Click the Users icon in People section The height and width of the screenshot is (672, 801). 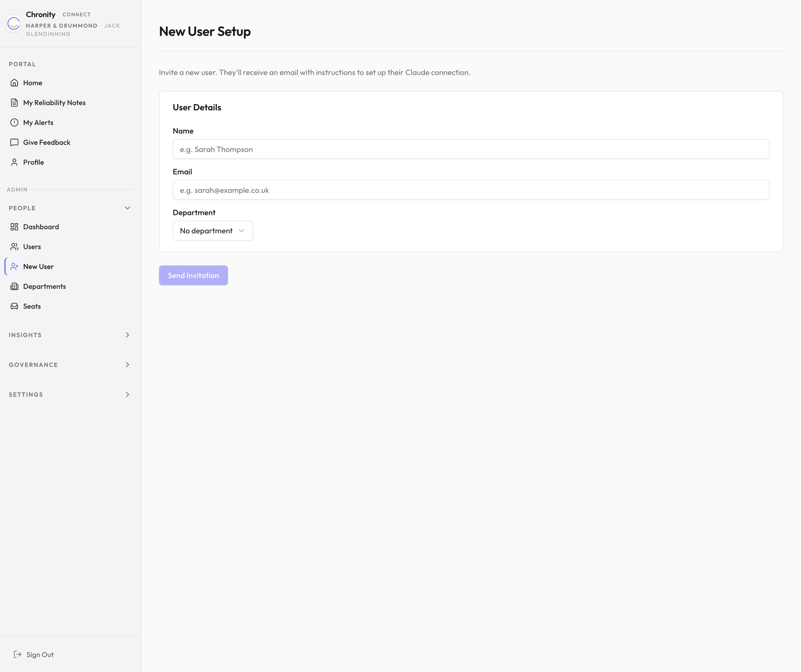tap(14, 246)
